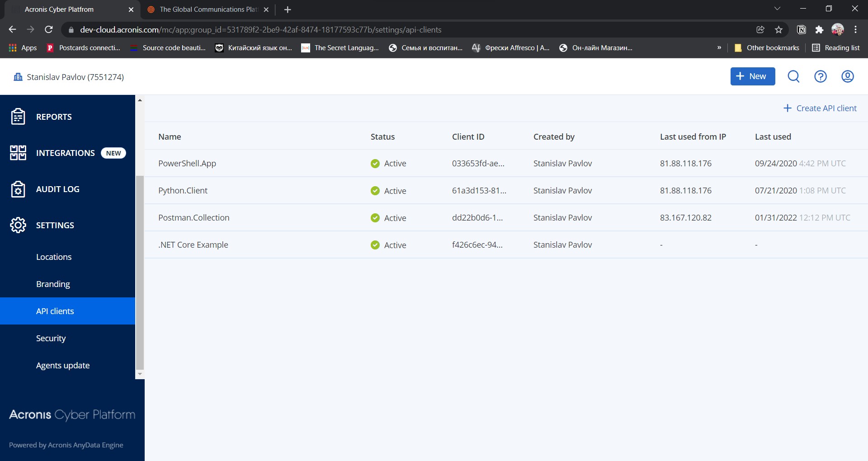Viewport: 868px width, 461px height.
Task: Open the Integrations grid icon
Action: 18,153
